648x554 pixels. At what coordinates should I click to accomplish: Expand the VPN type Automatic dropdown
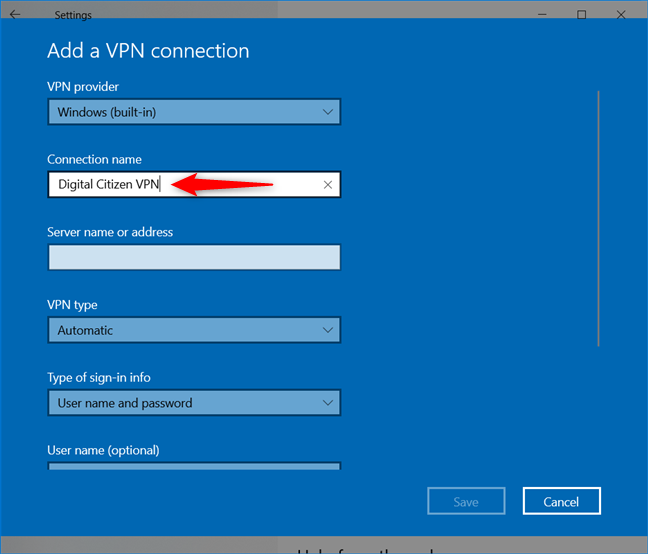tap(194, 330)
